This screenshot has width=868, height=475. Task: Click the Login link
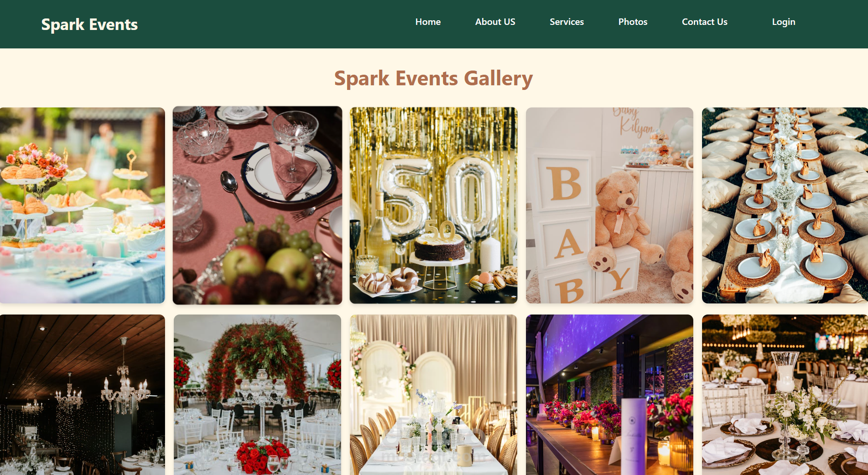(784, 22)
